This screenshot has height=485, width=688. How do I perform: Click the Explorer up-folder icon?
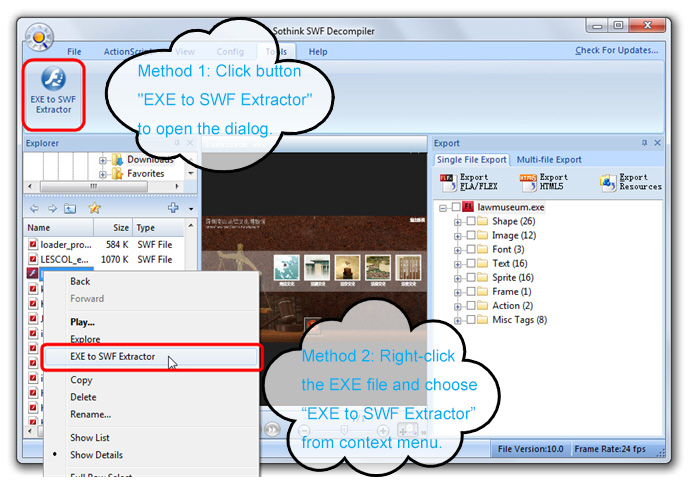[70, 208]
